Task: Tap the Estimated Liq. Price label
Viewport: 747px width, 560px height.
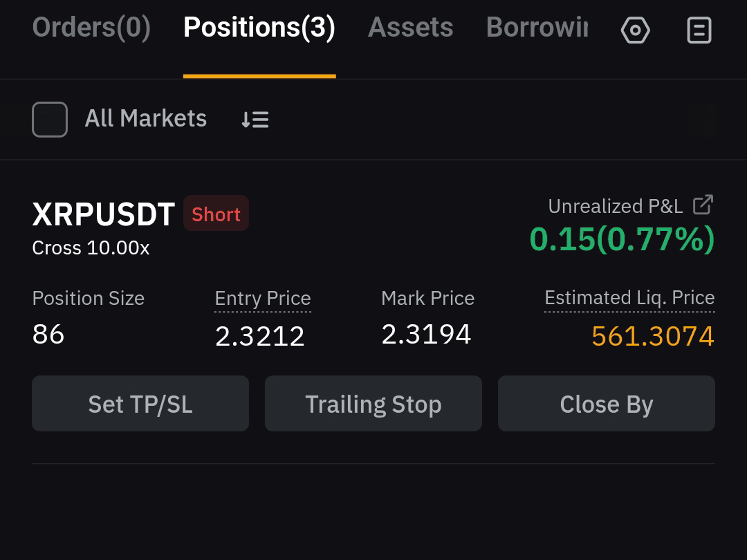Action: pyautogui.click(x=629, y=298)
